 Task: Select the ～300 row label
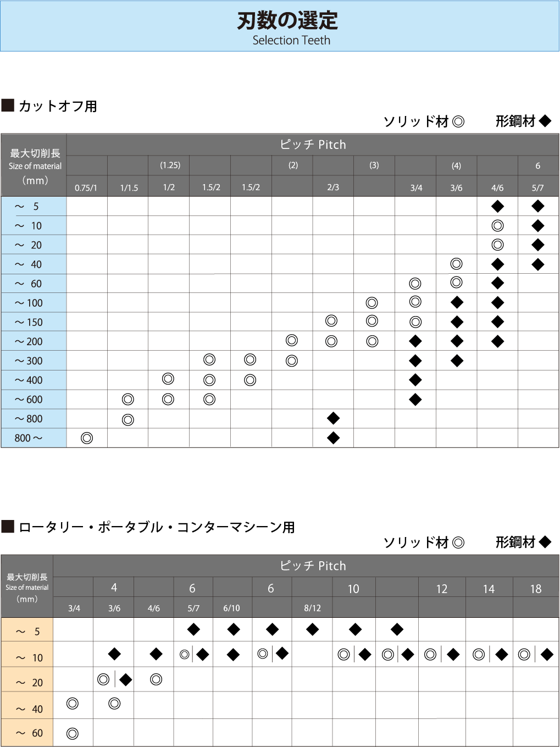29,361
